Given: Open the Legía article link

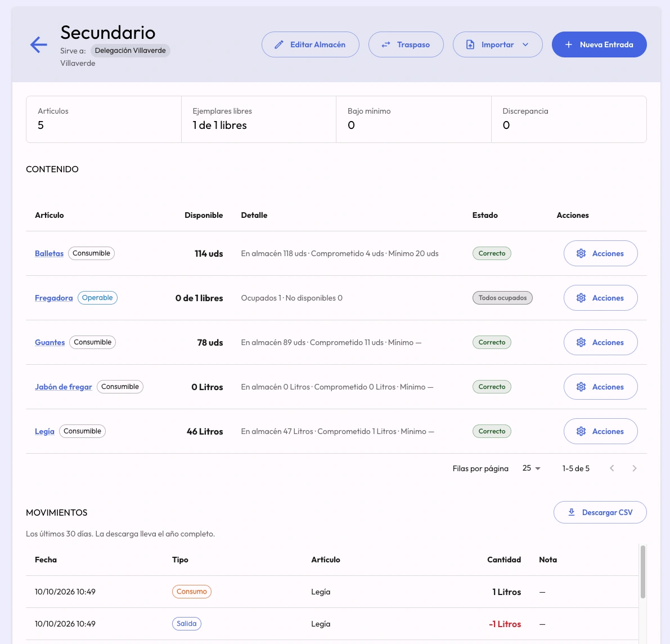Looking at the screenshot, I should (x=44, y=431).
